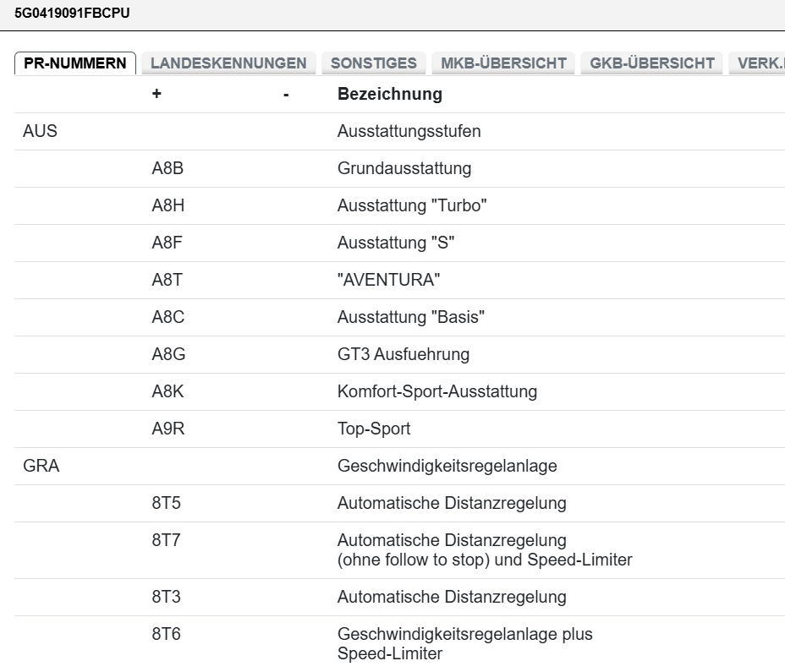Click the AUS family row label

(x=41, y=132)
